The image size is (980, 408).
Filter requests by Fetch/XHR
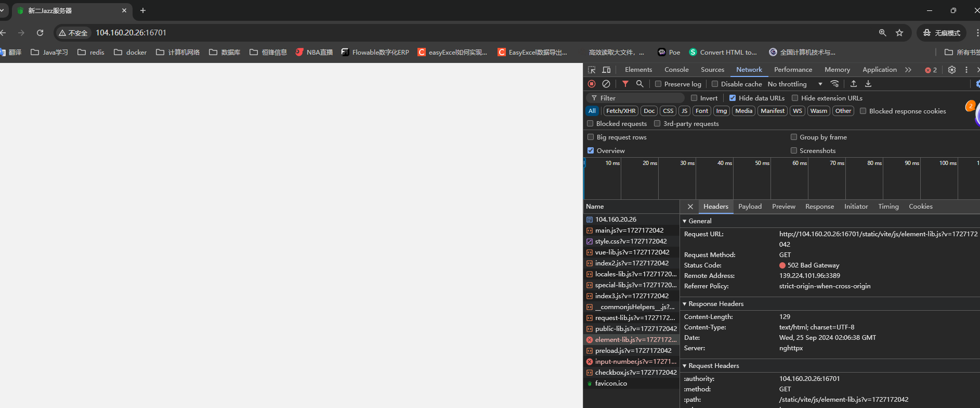click(621, 111)
